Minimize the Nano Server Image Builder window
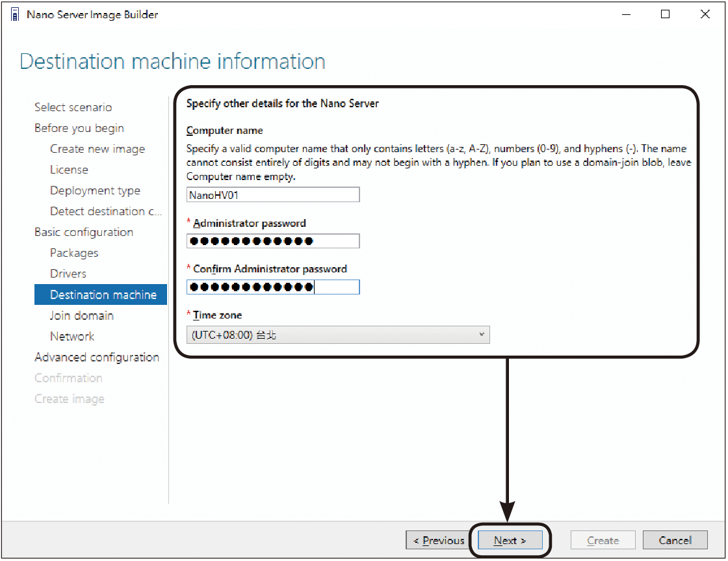This screenshot has width=728, height=561. 627,14
